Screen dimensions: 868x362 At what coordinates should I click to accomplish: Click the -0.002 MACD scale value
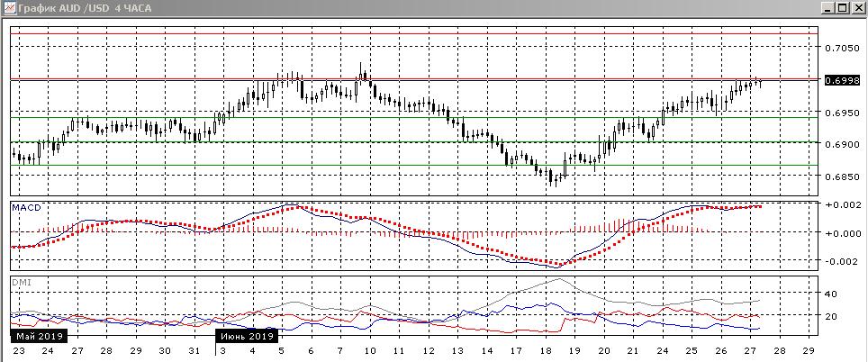pos(843,262)
